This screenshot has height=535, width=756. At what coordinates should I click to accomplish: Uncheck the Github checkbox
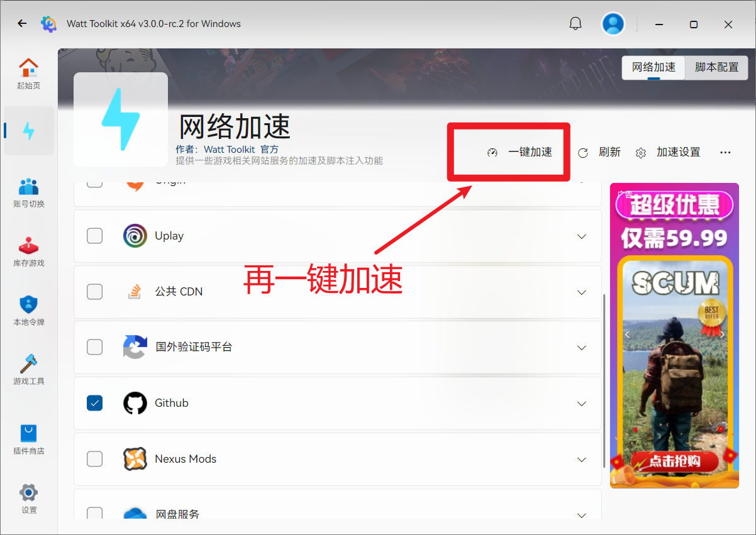94,403
